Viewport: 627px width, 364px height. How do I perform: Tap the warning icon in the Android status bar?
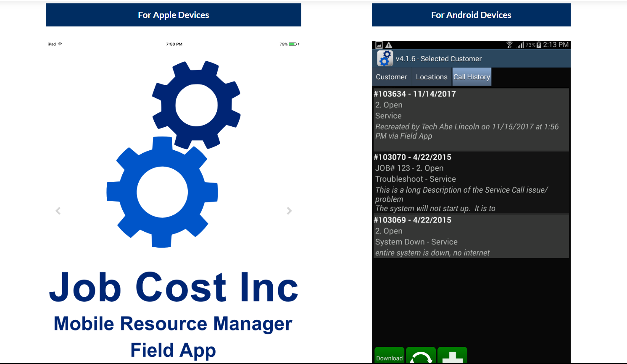[x=390, y=45]
